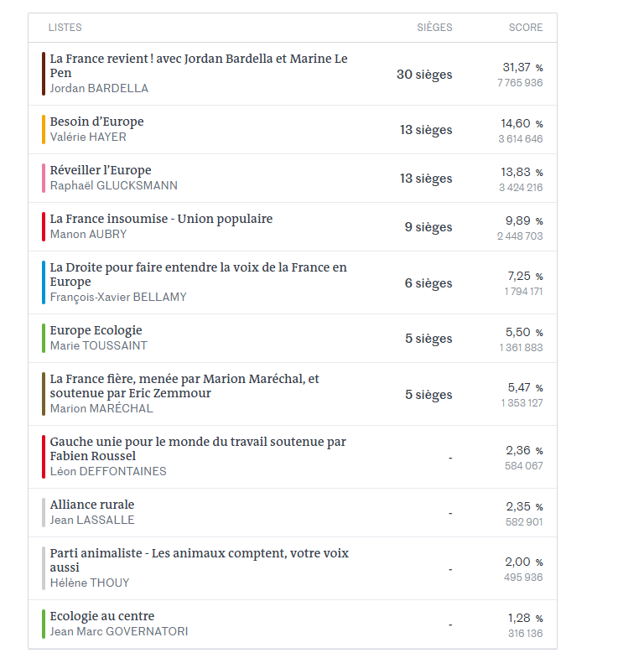The width and height of the screenshot is (644, 658).
Task: Select the Léon DEFFONTAINES list row
Action: 293,457
